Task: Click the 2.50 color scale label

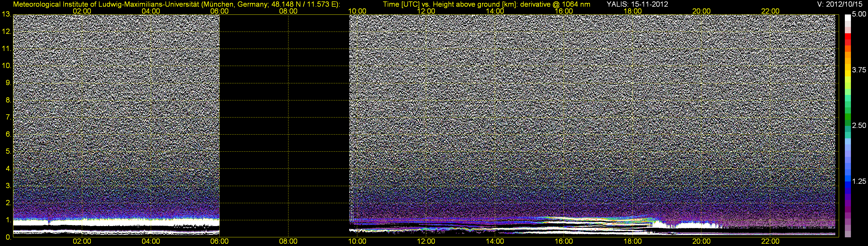Action: tap(859, 125)
